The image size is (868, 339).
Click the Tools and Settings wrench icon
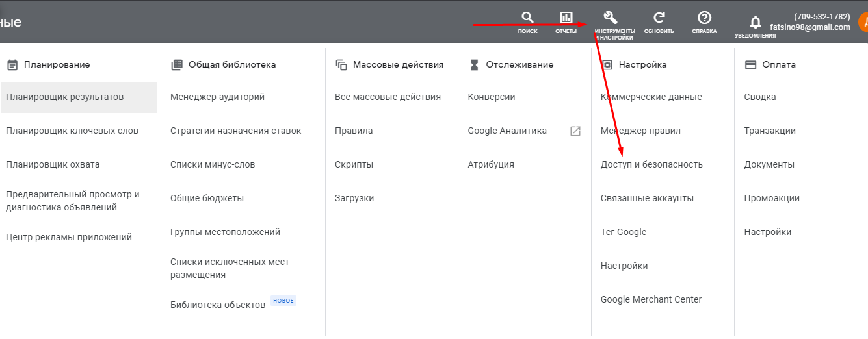pyautogui.click(x=610, y=18)
